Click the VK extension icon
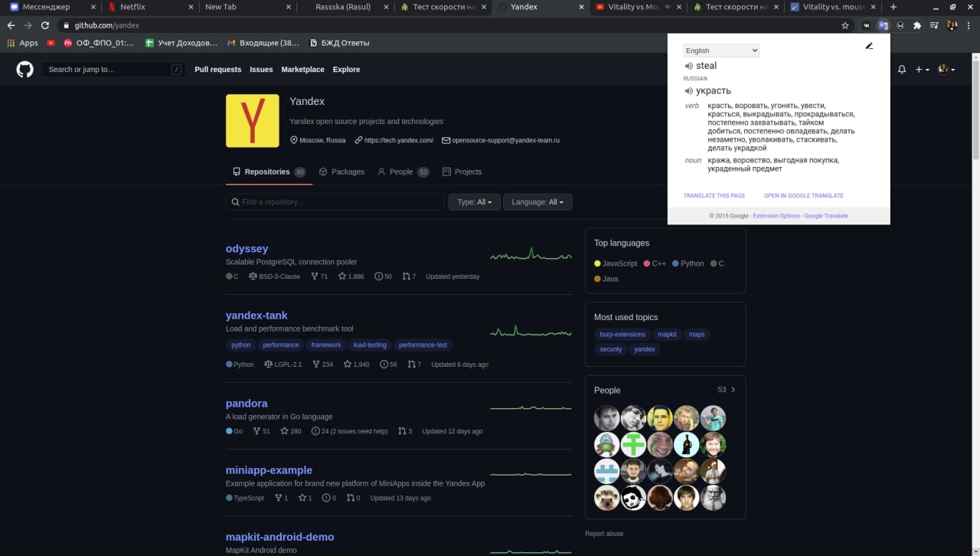 (x=867, y=25)
